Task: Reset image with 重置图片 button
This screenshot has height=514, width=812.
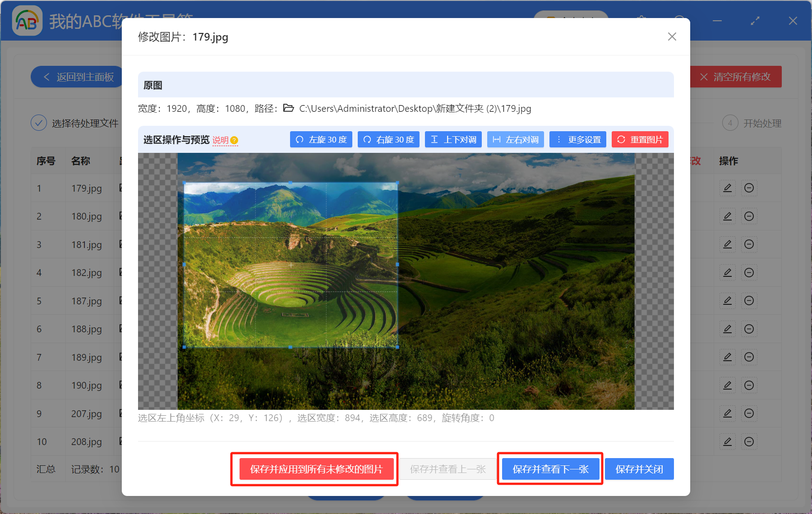Action: tap(640, 140)
